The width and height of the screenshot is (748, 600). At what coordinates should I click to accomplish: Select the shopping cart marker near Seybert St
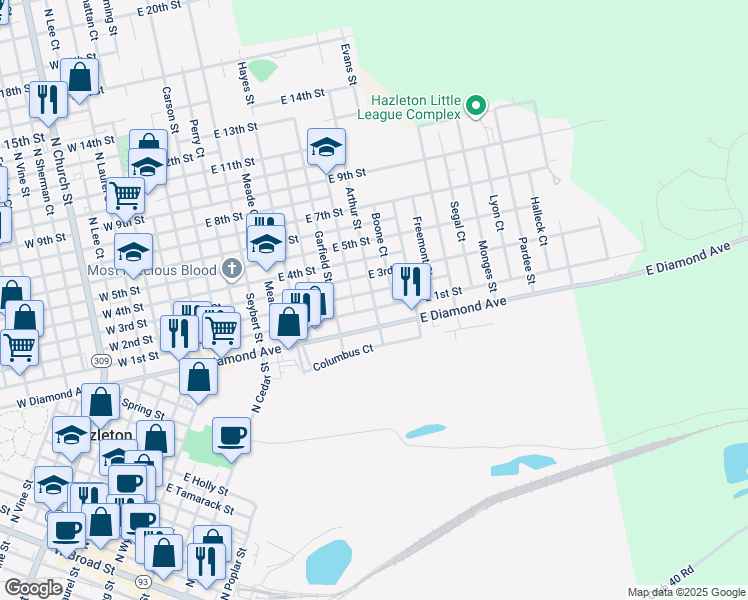point(222,327)
